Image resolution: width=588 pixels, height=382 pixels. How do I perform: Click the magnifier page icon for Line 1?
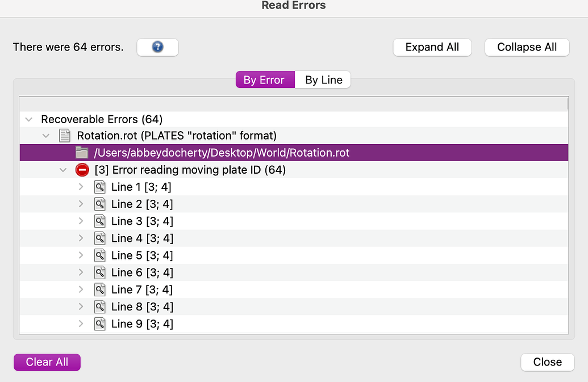(100, 187)
